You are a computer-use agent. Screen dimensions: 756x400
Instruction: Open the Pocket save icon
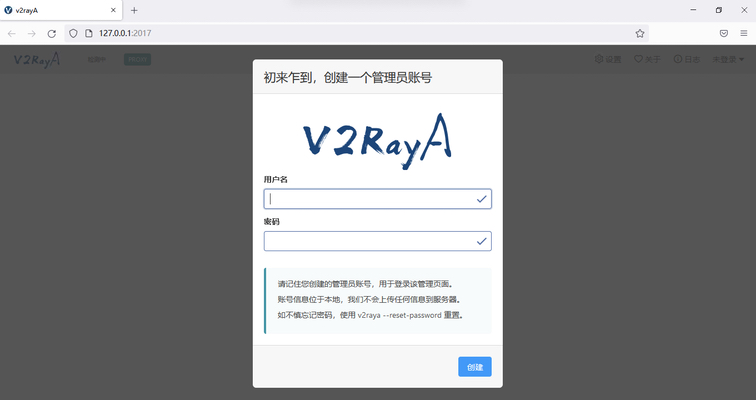point(724,33)
